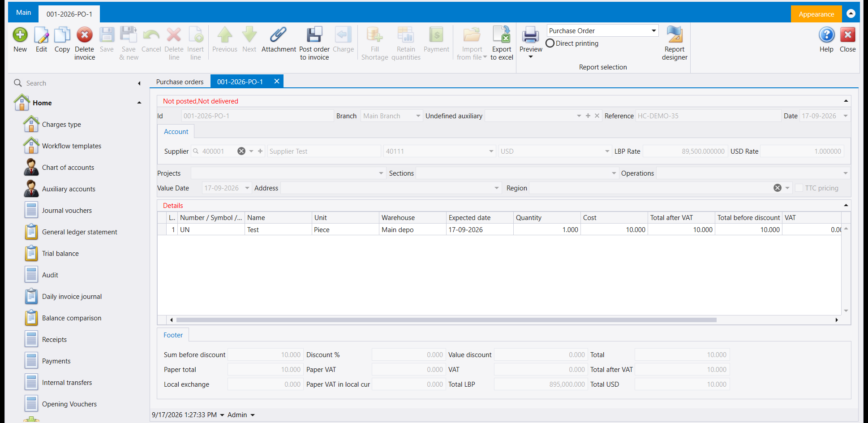868x423 pixels.
Task: Enable the Direct printing option
Action: click(x=550, y=43)
